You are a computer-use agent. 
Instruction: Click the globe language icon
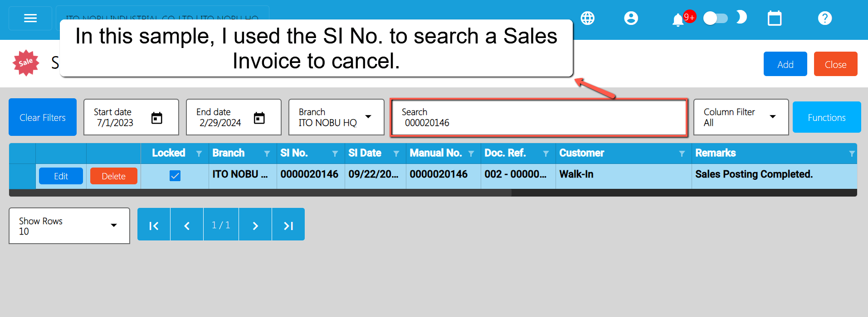(588, 18)
